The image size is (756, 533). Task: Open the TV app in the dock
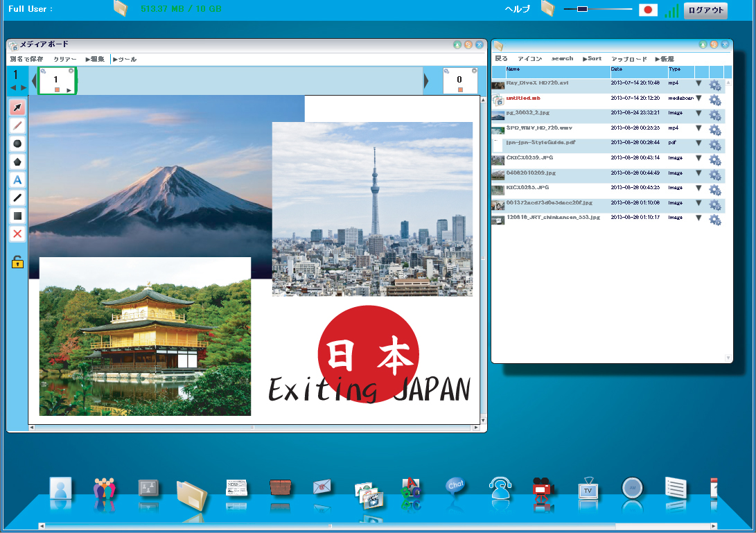588,489
